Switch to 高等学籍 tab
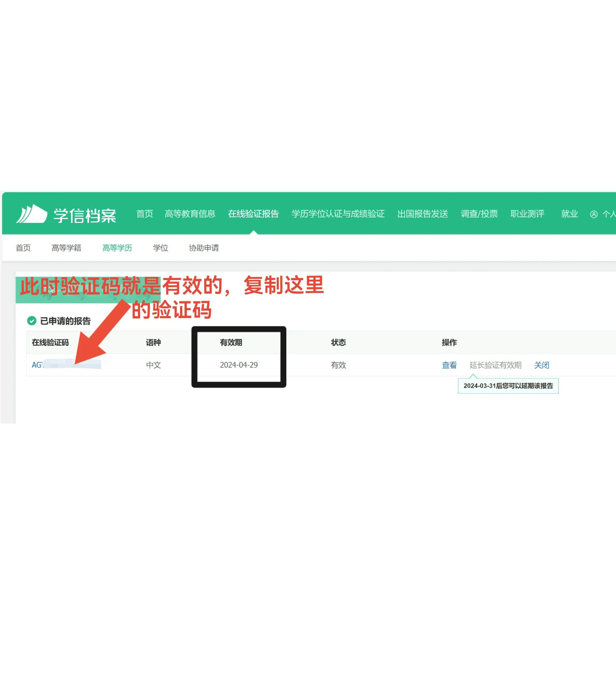616x694 pixels. [66, 248]
